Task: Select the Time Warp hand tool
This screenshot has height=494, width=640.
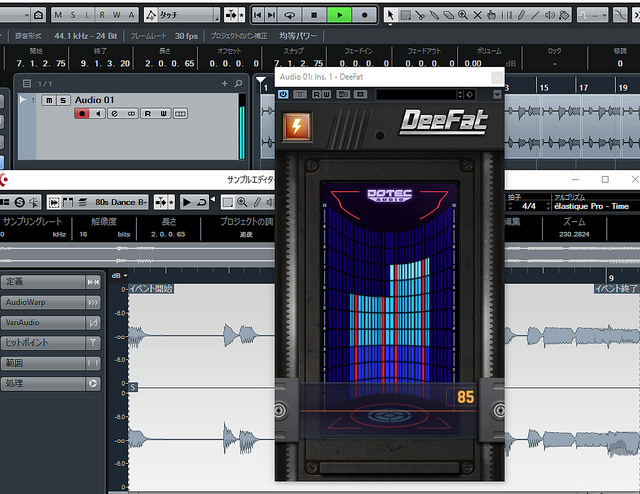Action: [x=492, y=16]
